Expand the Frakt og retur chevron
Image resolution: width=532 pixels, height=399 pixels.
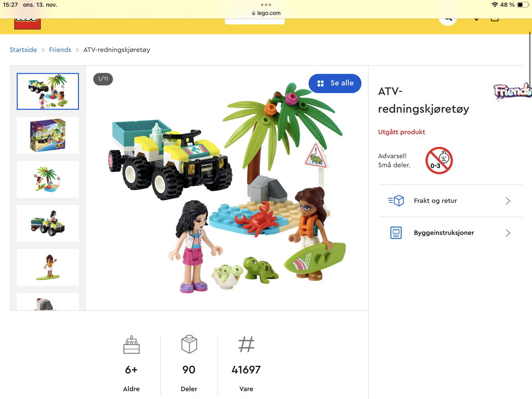click(x=508, y=201)
